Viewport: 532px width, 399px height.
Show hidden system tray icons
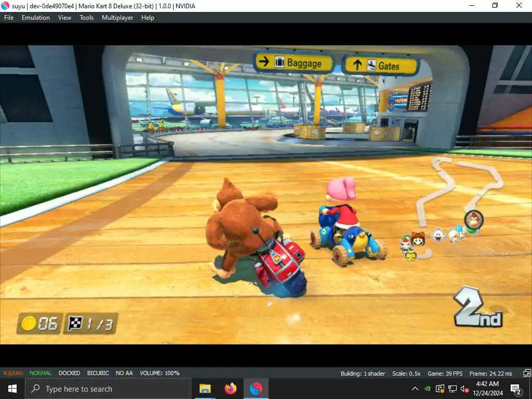pos(415,389)
